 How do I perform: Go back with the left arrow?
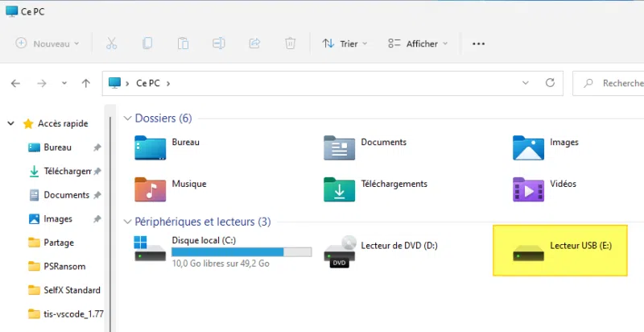tap(15, 84)
